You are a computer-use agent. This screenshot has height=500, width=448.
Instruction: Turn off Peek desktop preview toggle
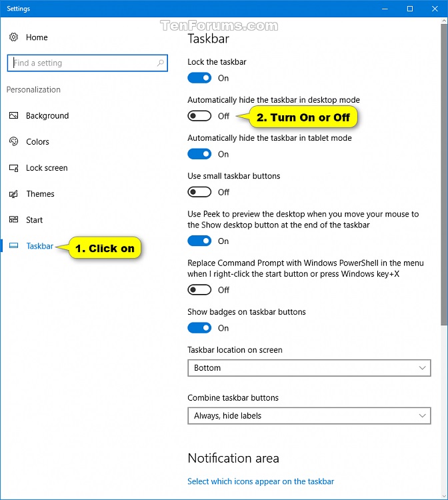point(199,241)
